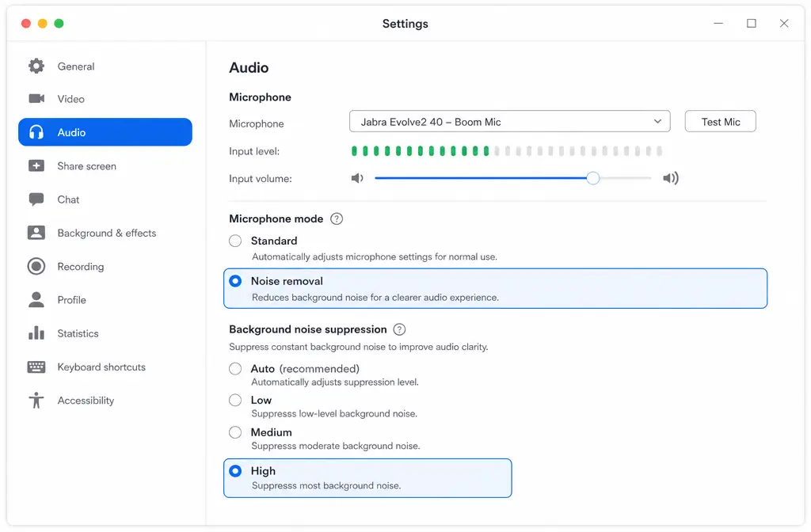Click the Keyboard shortcuts keyboard icon
This screenshot has height=532, width=811.
tap(36, 367)
